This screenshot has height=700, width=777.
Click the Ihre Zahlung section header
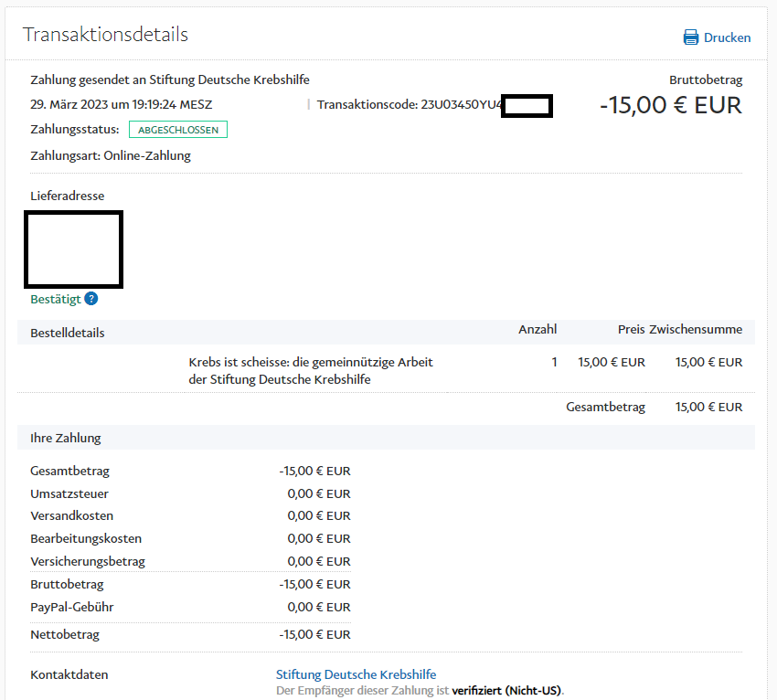pos(66,438)
